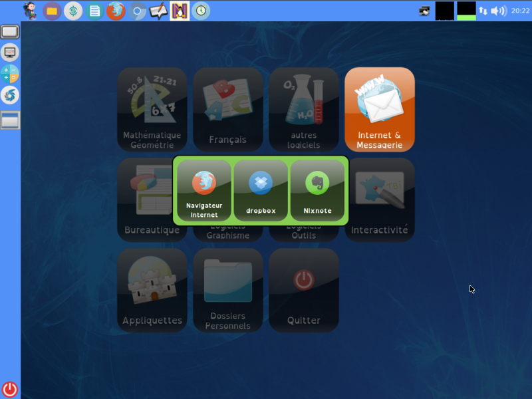532x399 pixels.
Task: Open the on-screen keyboard monitor icon in sidebar
Action: pyautogui.click(x=10, y=53)
